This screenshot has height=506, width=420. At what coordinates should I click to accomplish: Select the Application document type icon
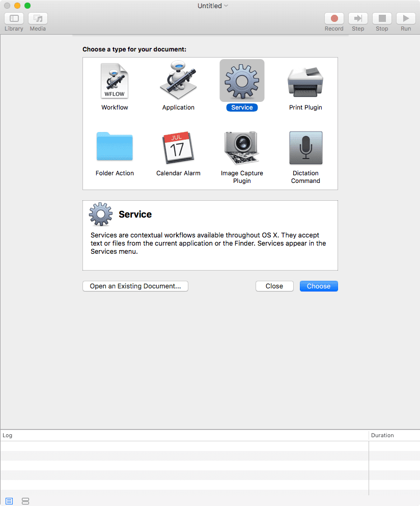click(x=178, y=81)
